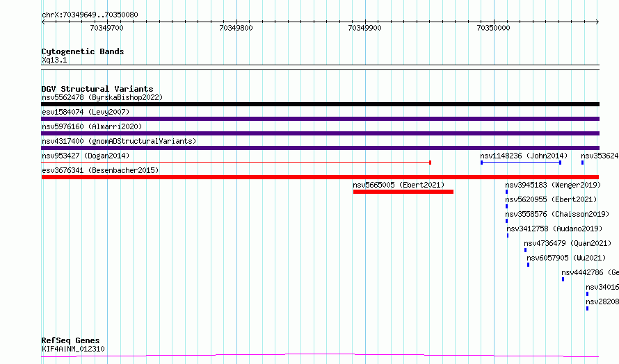Click the blue marker under nsv5620955

coord(506,206)
